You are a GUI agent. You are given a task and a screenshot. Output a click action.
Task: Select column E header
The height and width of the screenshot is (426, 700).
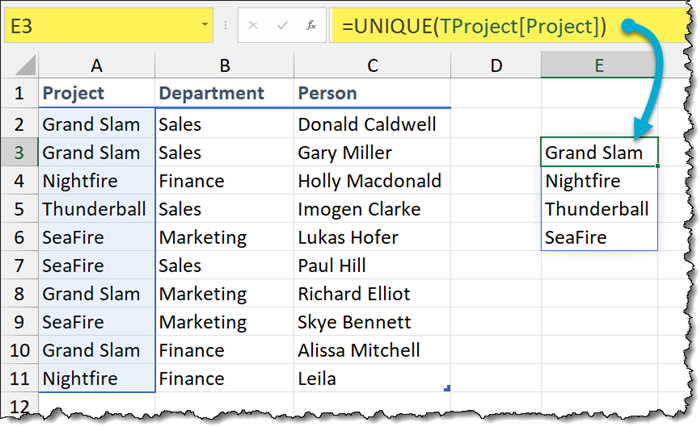pyautogui.click(x=599, y=65)
